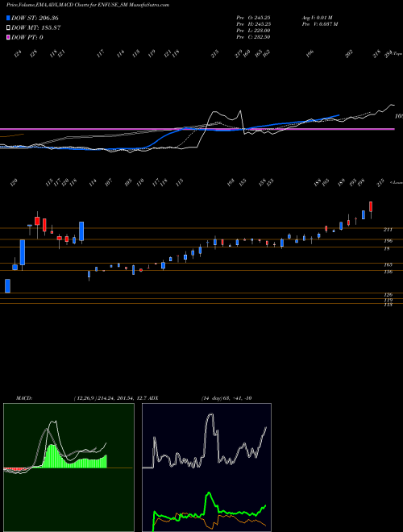Click the 113 price level label
The height and width of the screenshot is (532, 403).
[388, 305]
